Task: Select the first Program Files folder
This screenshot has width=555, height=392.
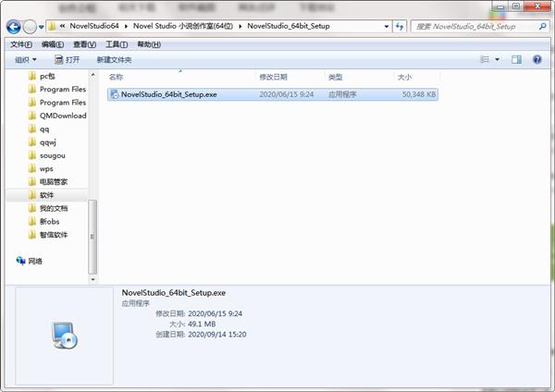Action: 63,89
